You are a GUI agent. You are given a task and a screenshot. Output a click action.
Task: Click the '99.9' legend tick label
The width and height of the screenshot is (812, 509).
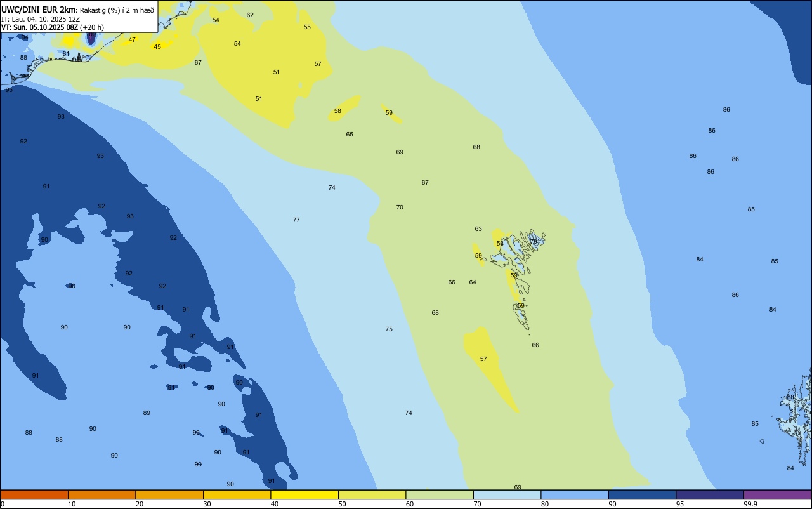(750, 504)
